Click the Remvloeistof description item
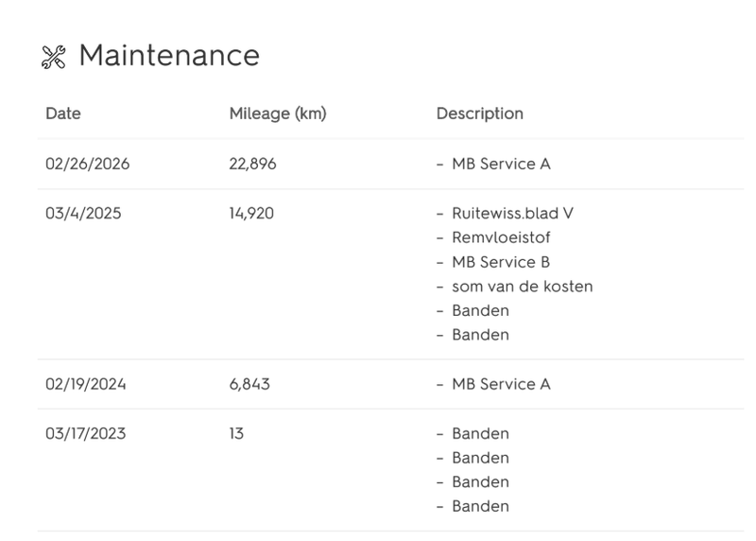 coord(500,237)
